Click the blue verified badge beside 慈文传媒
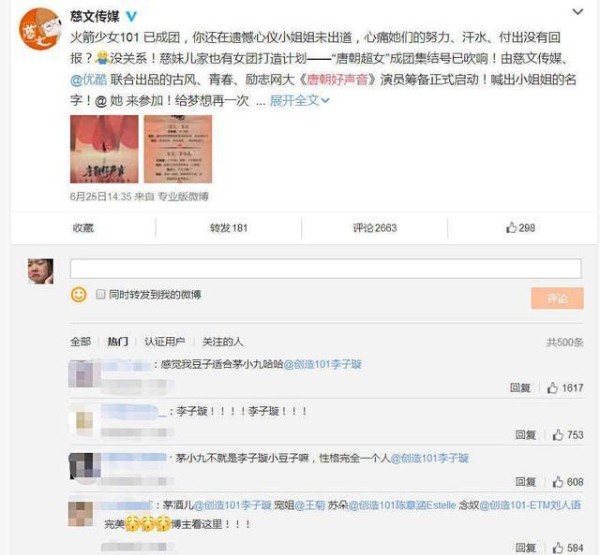600x555 pixels. coord(131,16)
